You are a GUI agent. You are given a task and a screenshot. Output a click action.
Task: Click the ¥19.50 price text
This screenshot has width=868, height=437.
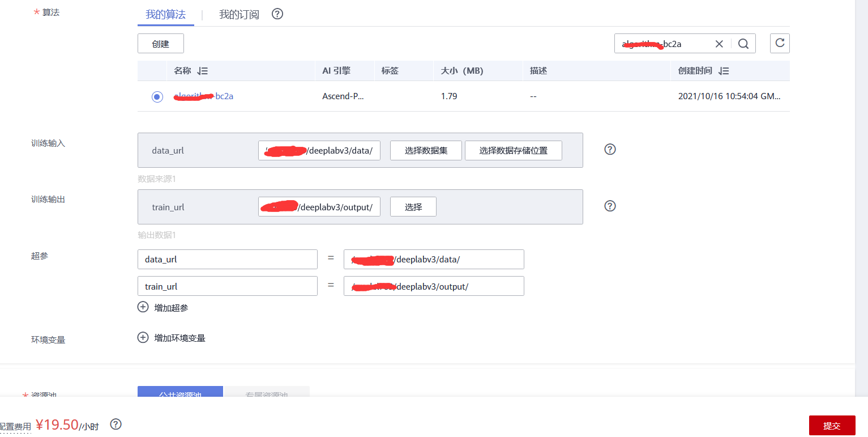(x=57, y=425)
